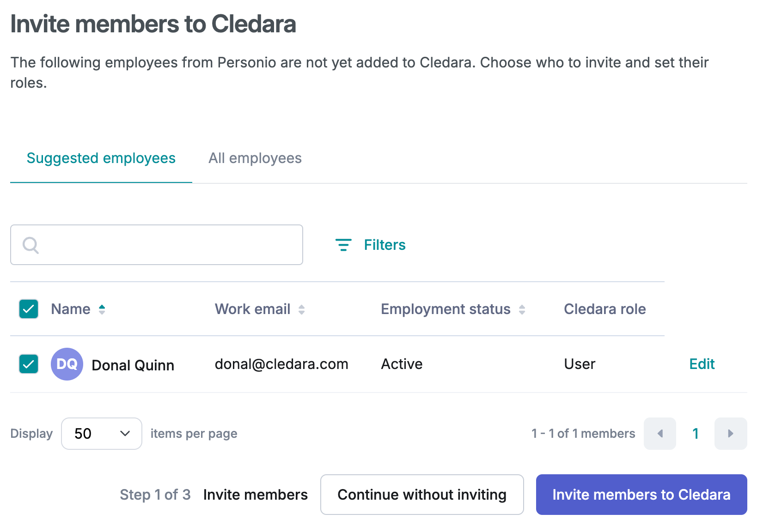Sort by Work email arrows
This screenshot has height=532, width=757.
pyautogui.click(x=302, y=309)
